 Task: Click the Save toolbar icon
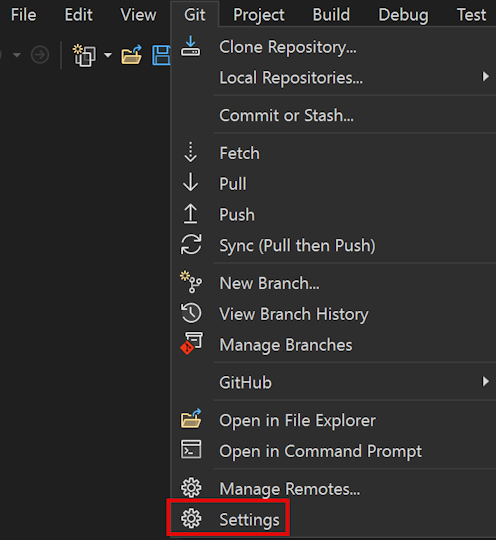(x=161, y=55)
